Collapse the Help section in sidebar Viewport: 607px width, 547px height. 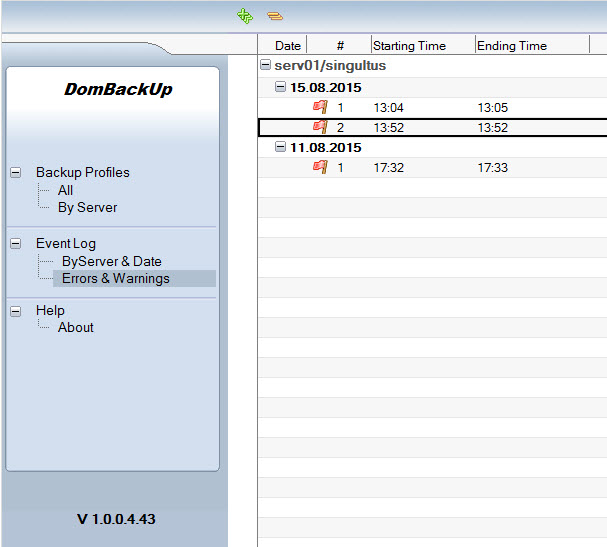[x=16, y=310]
